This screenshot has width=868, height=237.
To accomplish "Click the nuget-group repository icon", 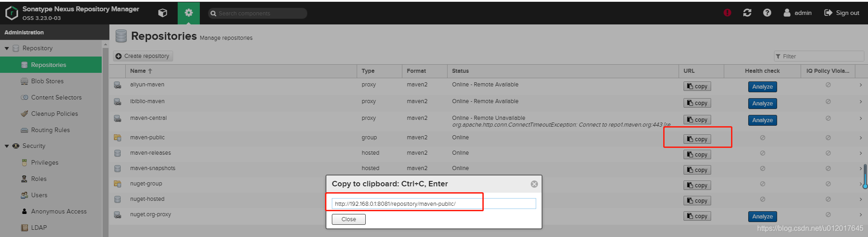I will 118,184.
